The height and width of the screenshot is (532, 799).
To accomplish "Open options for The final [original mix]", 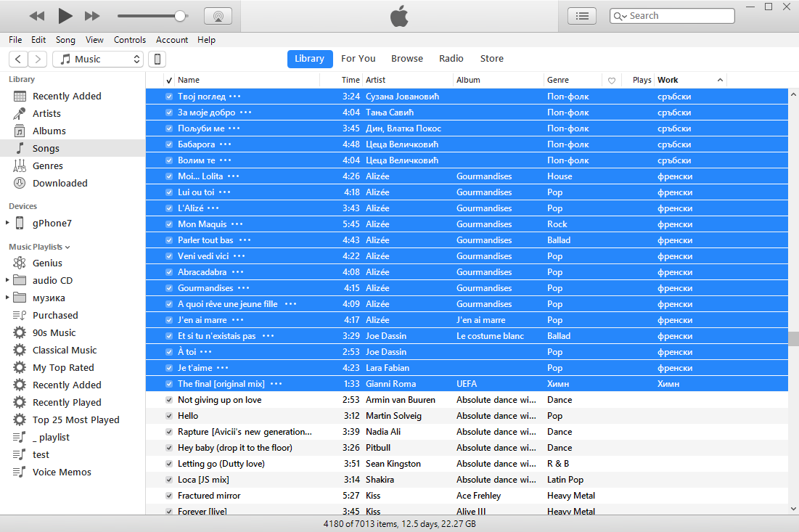I will point(276,384).
